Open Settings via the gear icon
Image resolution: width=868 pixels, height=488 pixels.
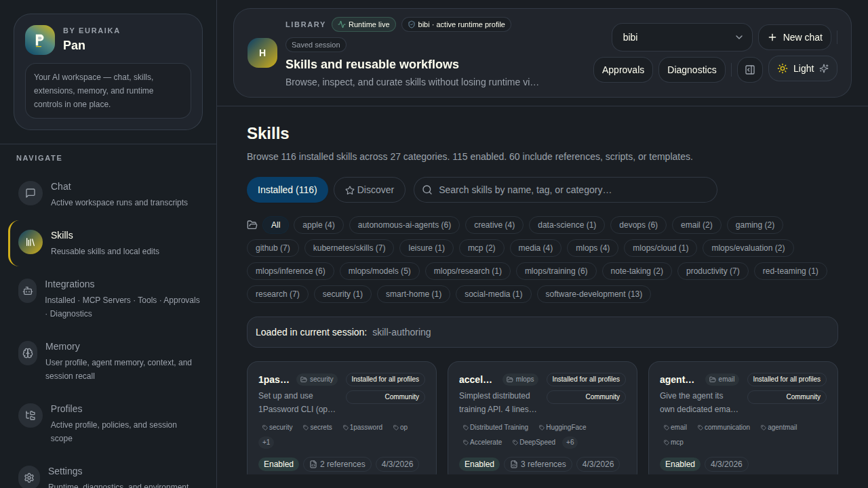click(28, 478)
